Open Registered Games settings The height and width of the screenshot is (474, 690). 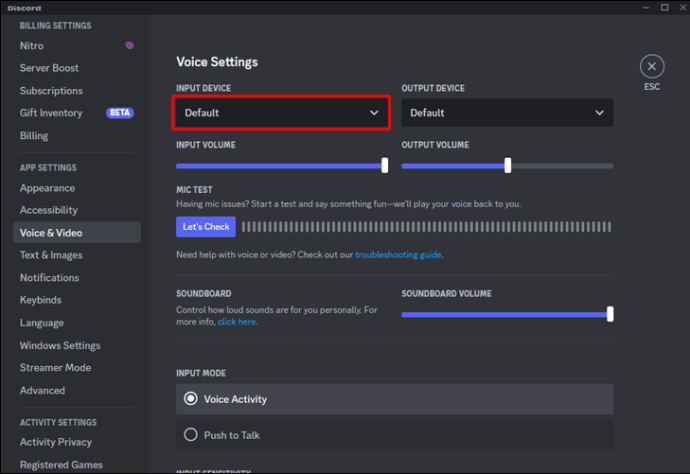point(61,465)
